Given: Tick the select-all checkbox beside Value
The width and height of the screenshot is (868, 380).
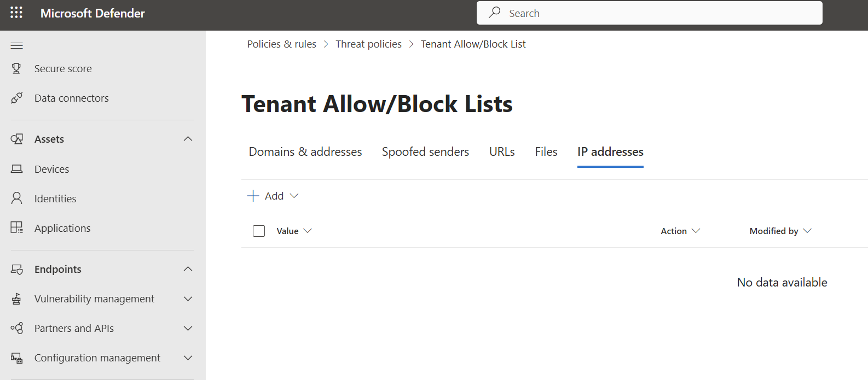Looking at the screenshot, I should pyautogui.click(x=259, y=231).
